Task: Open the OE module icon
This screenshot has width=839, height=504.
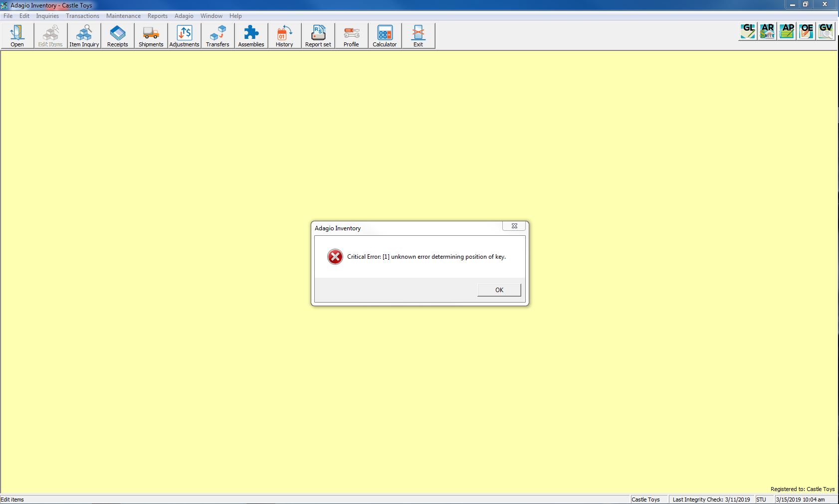Action: click(x=806, y=31)
